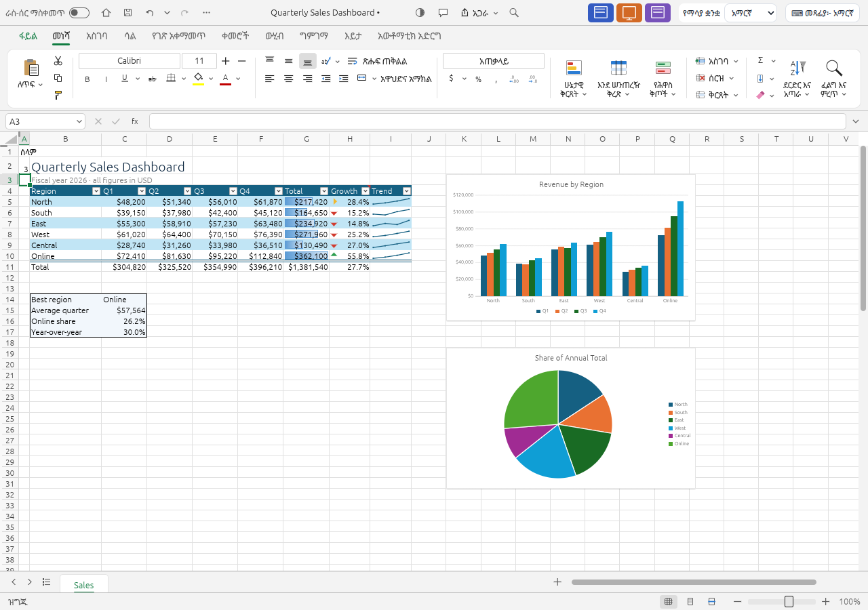Toggle the autosave switch in the title bar
The image size is (868, 610).
(x=79, y=13)
